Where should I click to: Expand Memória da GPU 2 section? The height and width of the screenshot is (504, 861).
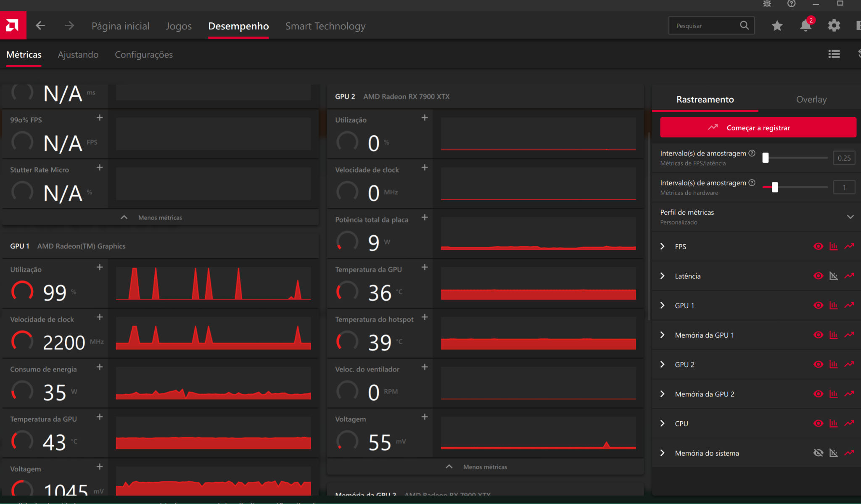tap(663, 394)
